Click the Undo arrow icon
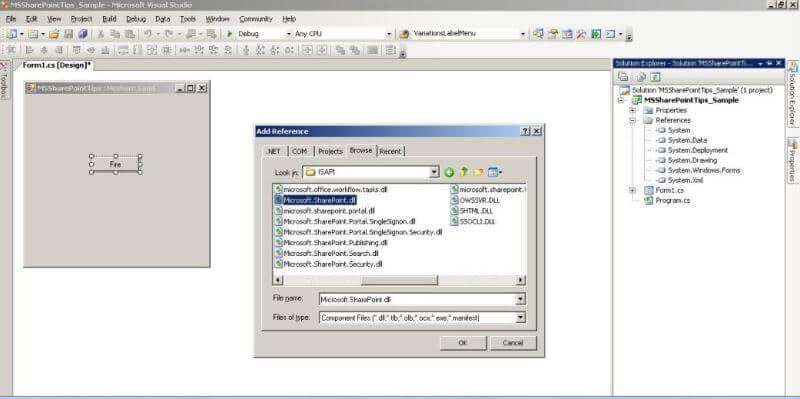The height and width of the screenshot is (399, 800). coord(147,34)
